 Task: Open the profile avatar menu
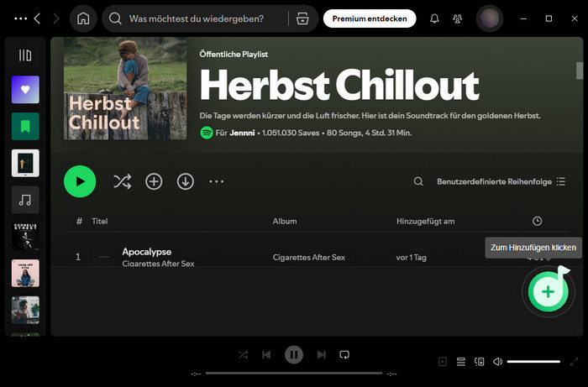pyautogui.click(x=490, y=18)
